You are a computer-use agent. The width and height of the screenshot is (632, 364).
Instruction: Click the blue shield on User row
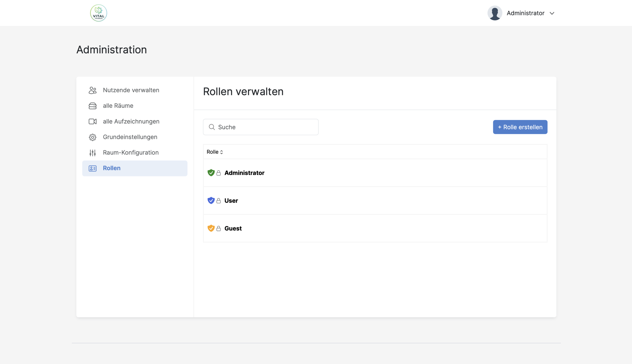211,200
